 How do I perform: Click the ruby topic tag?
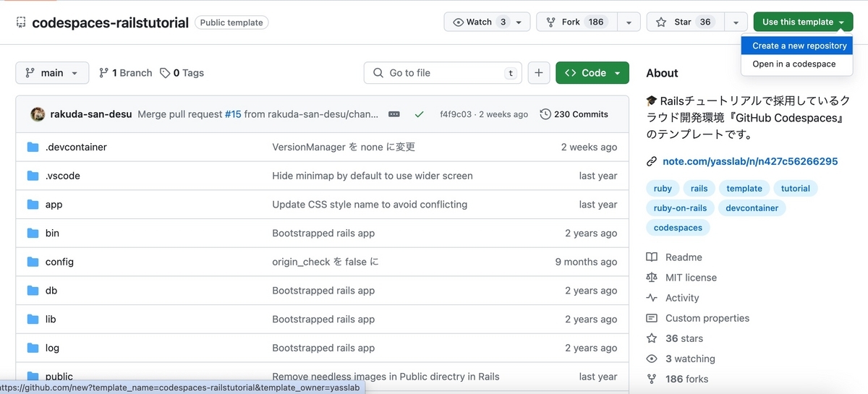point(663,188)
